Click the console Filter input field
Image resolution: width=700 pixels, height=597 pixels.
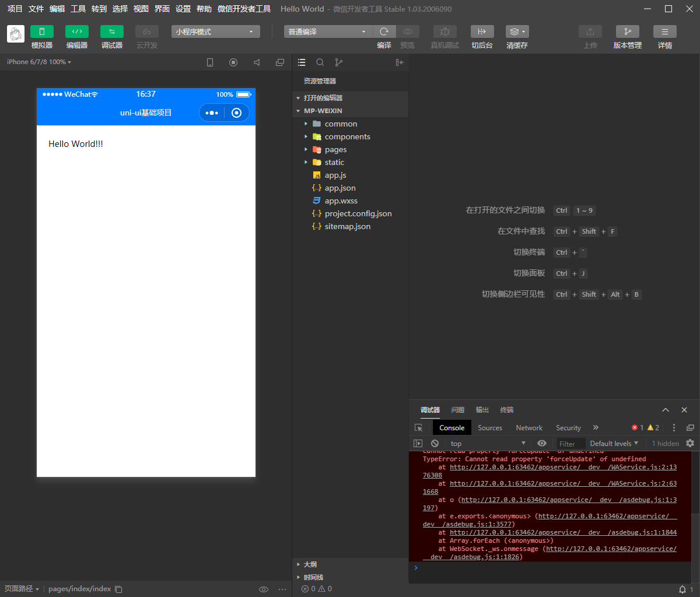click(570, 444)
